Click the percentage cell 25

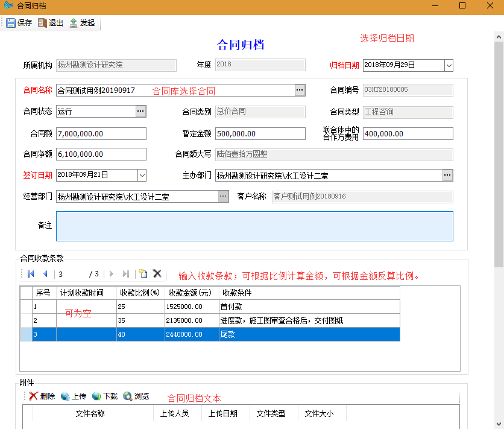coord(140,307)
